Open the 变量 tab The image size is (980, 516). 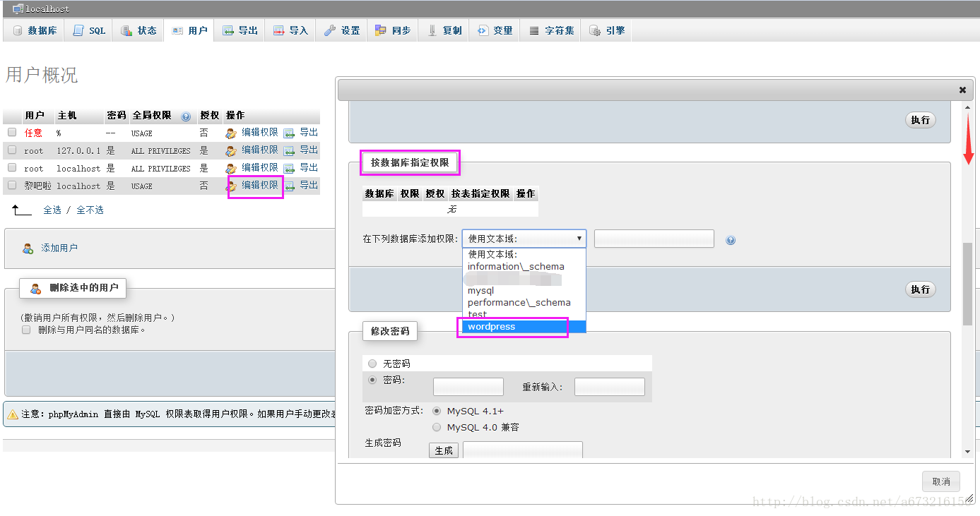(x=495, y=30)
